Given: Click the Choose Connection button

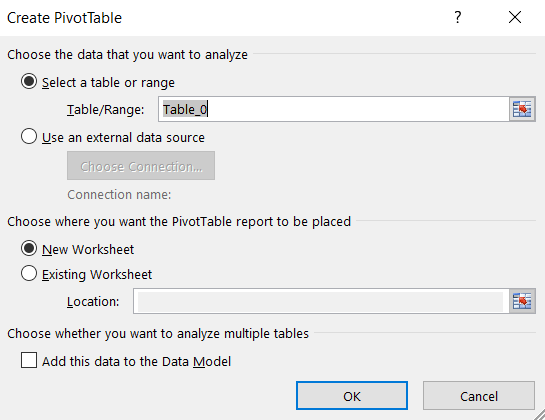Looking at the screenshot, I should click(x=141, y=166).
